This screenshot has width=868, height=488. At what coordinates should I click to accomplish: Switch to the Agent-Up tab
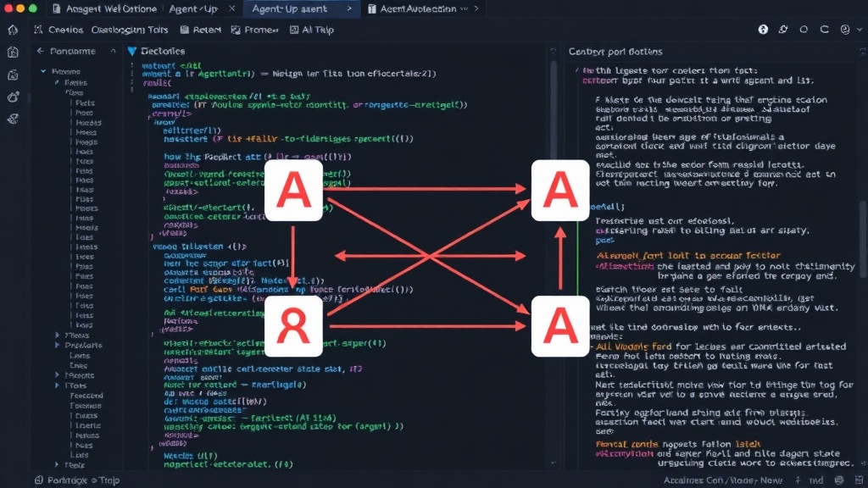(x=193, y=8)
